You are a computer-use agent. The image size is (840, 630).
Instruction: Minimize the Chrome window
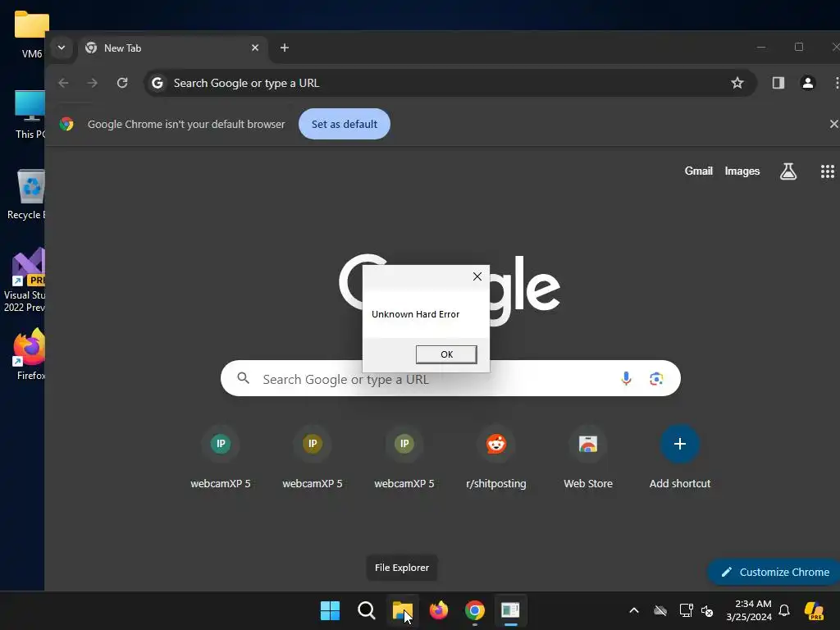[x=760, y=47]
